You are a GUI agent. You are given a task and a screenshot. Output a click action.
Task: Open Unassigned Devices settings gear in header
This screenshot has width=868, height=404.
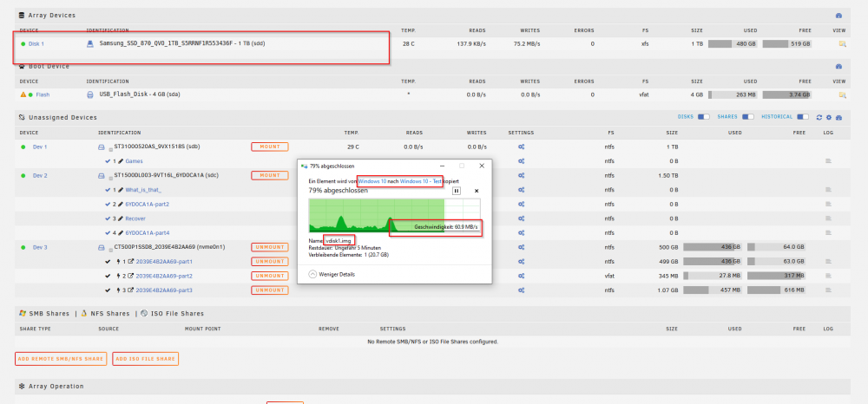point(829,117)
